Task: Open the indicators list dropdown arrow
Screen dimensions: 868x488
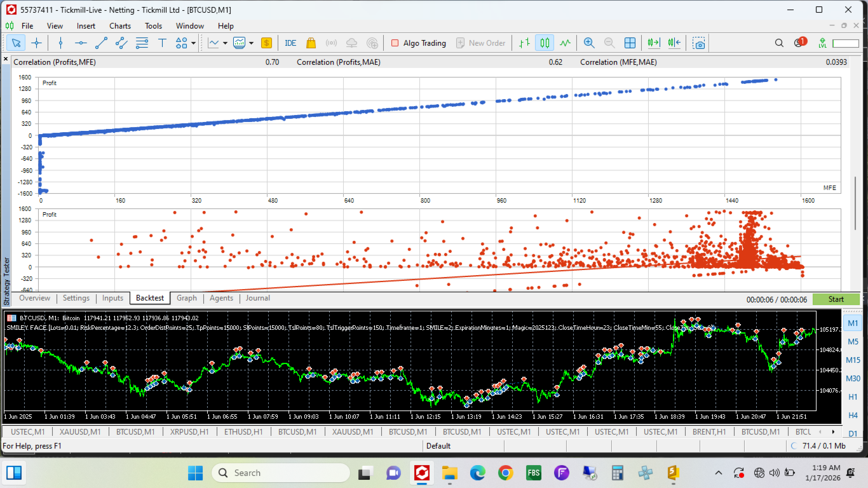Action: pos(225,43)
